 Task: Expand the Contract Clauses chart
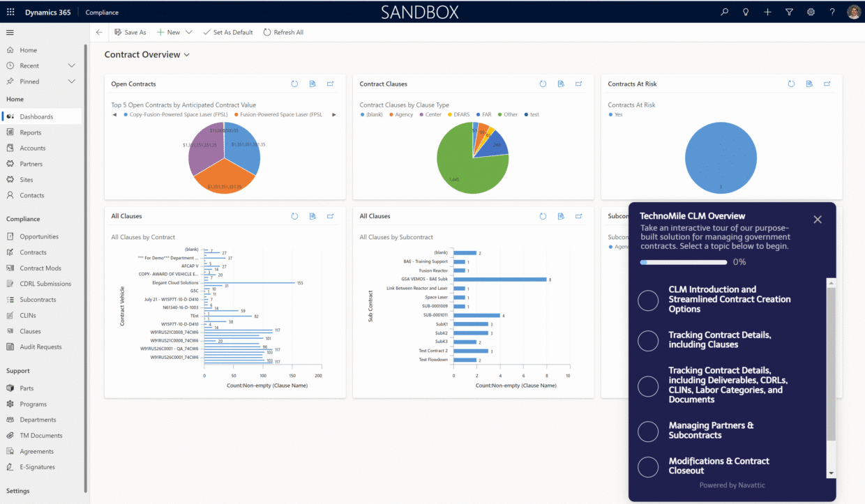579,84
